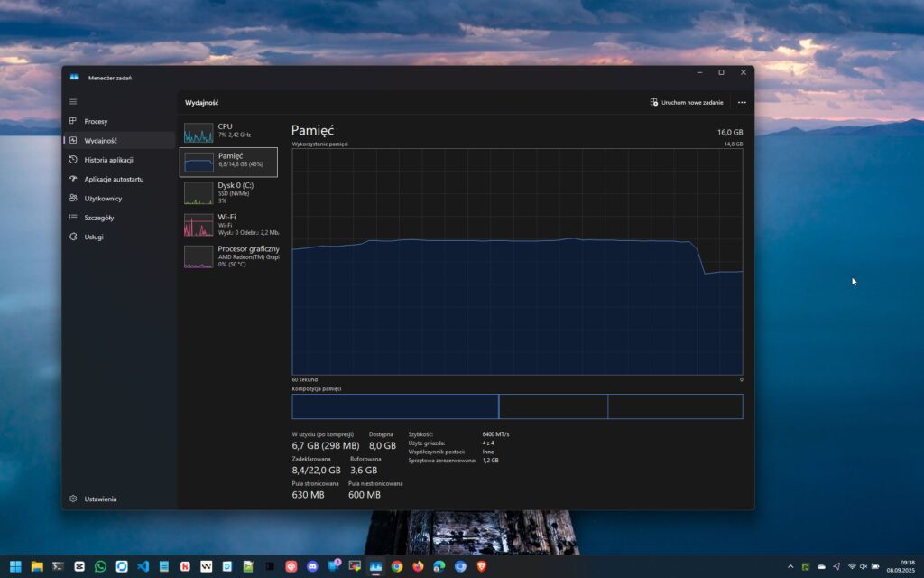Open the Windows Start menu
Image resolution: width=924 pixels, height=578 pixels.
[x=15, y=566]
